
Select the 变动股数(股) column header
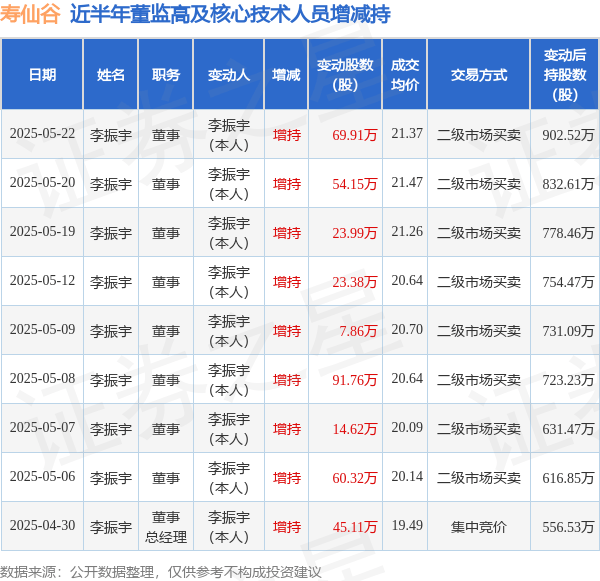coord(345,75)
